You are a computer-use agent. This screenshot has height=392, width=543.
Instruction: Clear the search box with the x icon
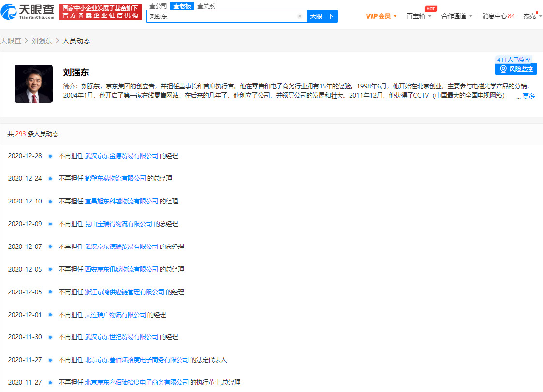300,16
